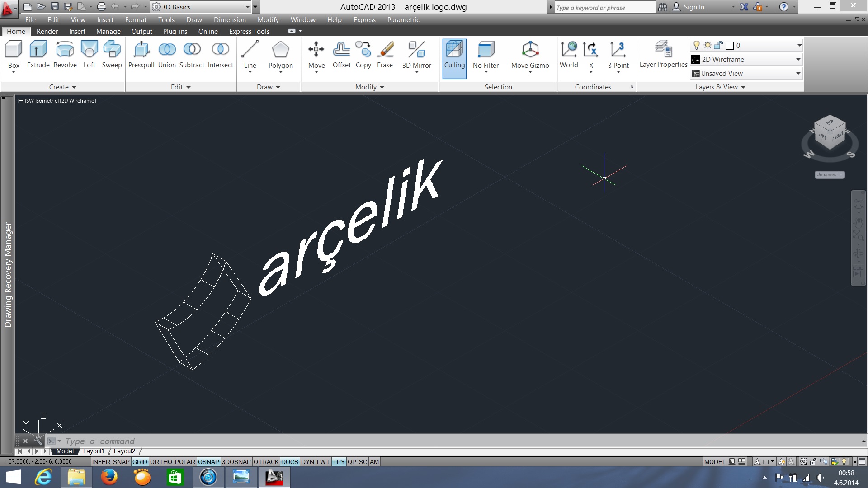Expand the Unsaved View dropdown
868x488 pixels.
tap(798, 74)
